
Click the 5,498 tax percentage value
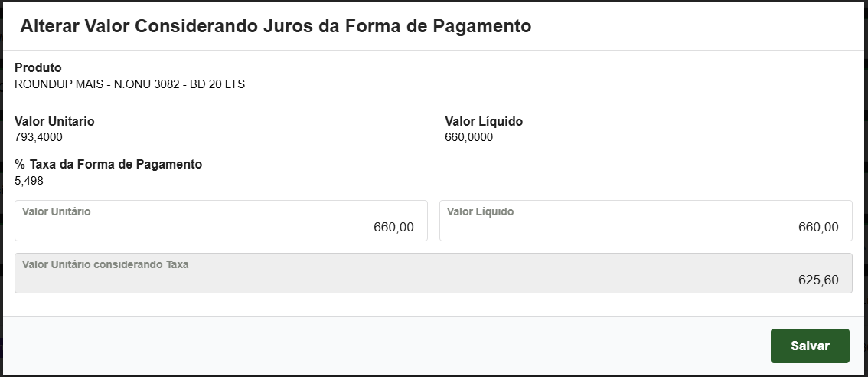(29, 181)
